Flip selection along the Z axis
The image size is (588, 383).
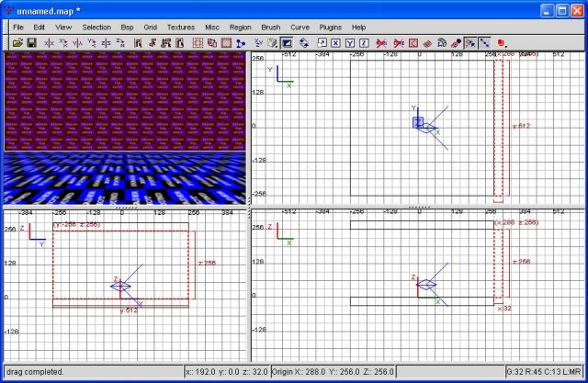pos(106,43)
